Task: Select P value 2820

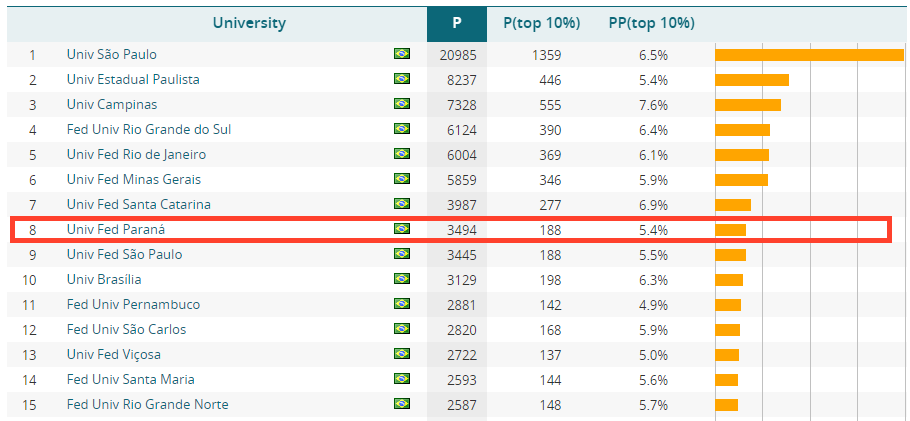Action: tap(461, 330)
